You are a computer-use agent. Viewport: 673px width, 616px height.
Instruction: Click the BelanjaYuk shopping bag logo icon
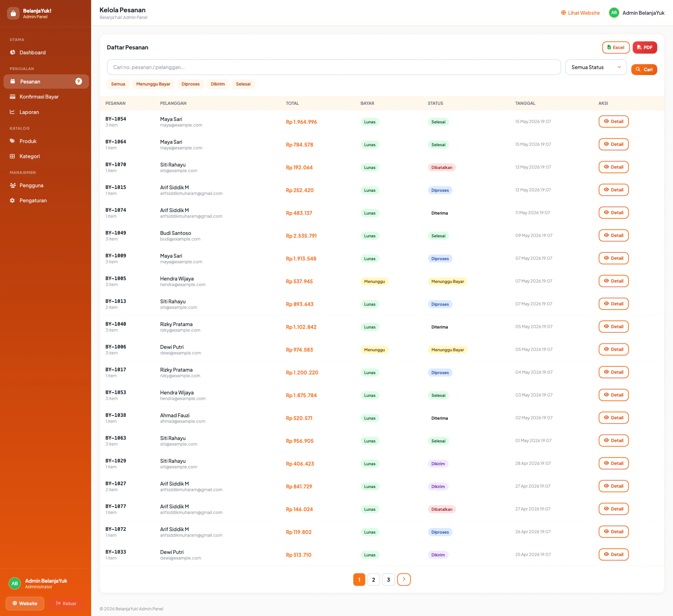[13, 13]
